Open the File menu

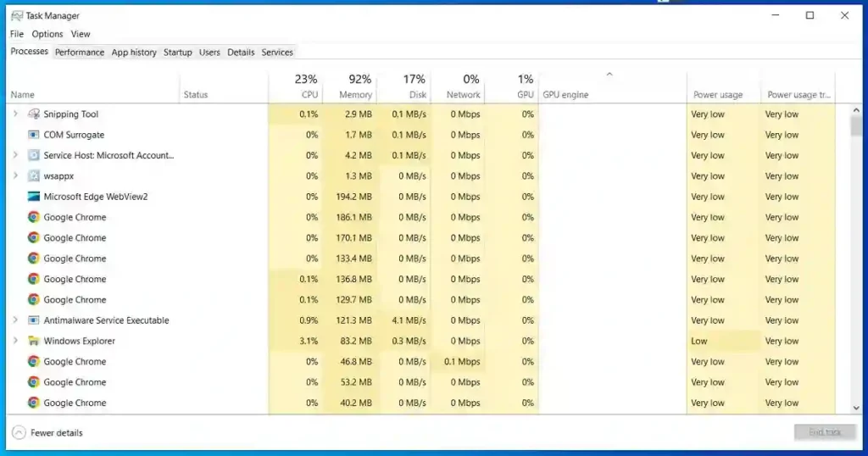tap(17, 34)
